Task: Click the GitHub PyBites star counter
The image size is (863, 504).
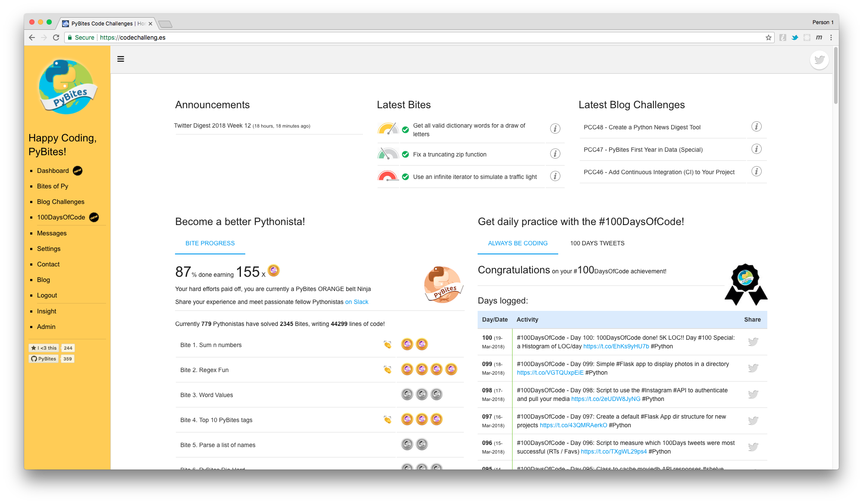Action: coord(67,358)
